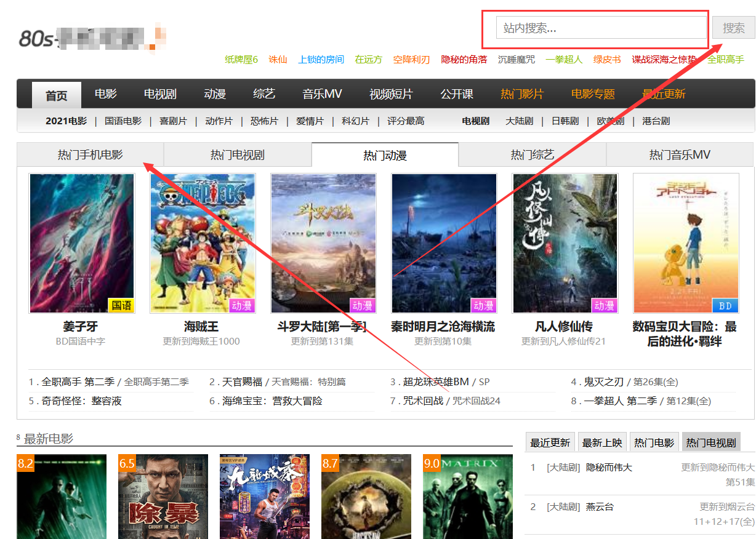
Task: Open the 绿皮书 keyword link
Action: pyautogui.click(x=607, y=60)
